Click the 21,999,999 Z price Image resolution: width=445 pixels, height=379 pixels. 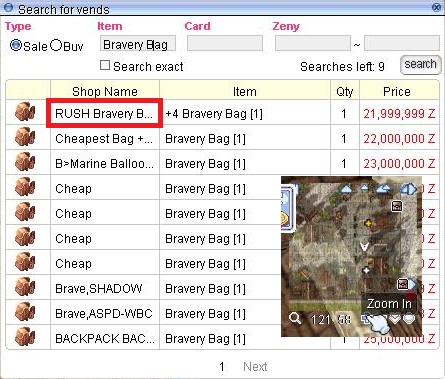click(x=399, y=114)
